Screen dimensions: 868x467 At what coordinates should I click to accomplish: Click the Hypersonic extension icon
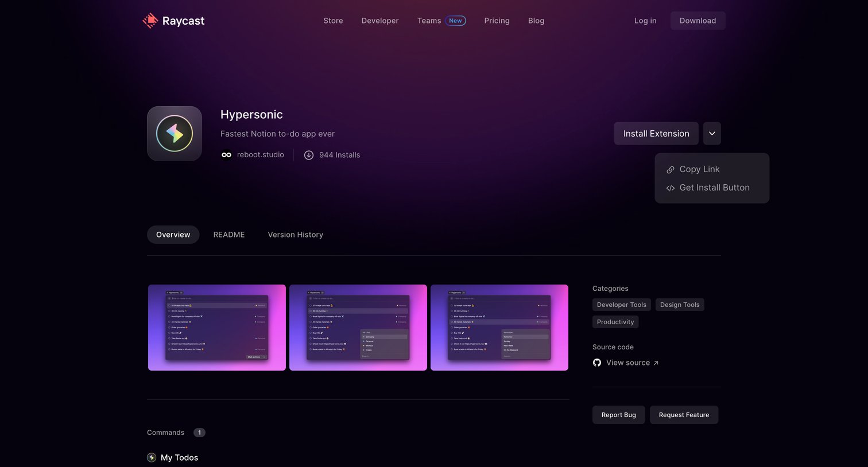click(175, 134)
